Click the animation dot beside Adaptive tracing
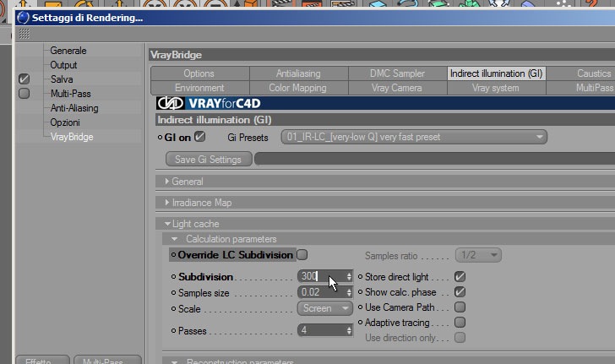The height and width of the screenshot is (364, 615). click(360, 323)
